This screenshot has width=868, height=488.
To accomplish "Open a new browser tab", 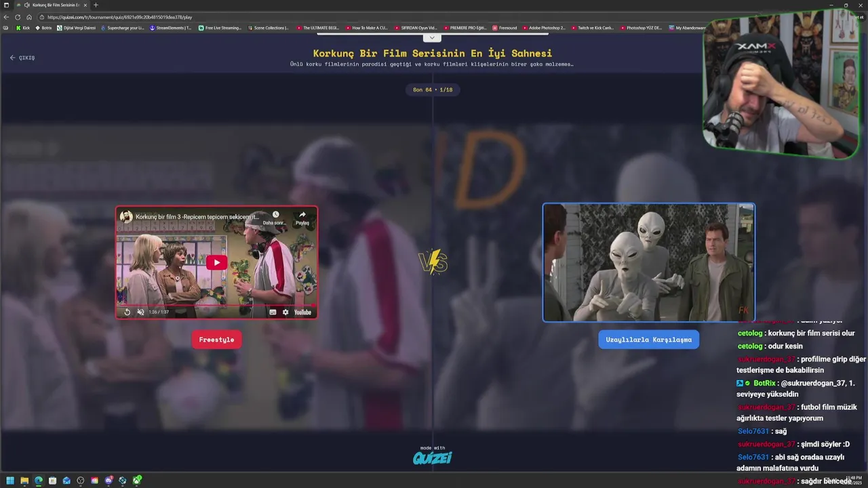I will [x=96, y=5].
